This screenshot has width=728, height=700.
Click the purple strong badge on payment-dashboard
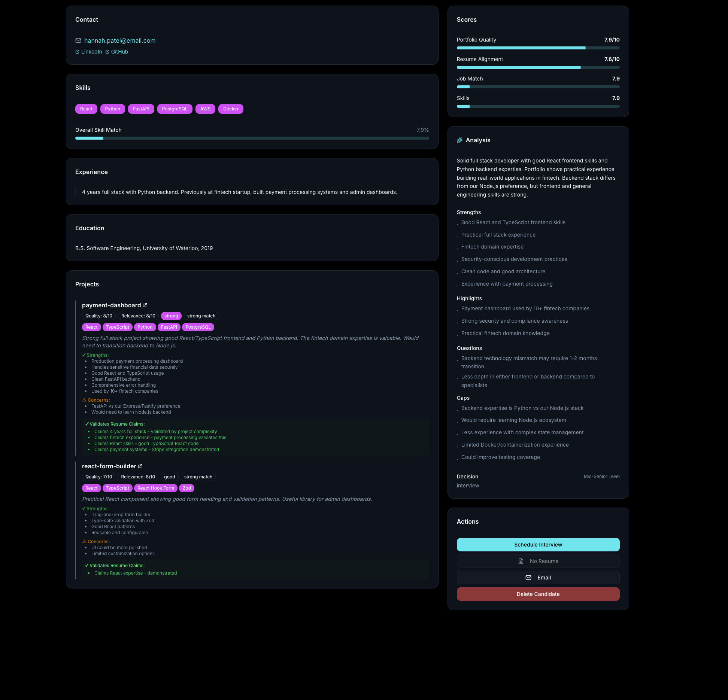[x=171, y=316]
